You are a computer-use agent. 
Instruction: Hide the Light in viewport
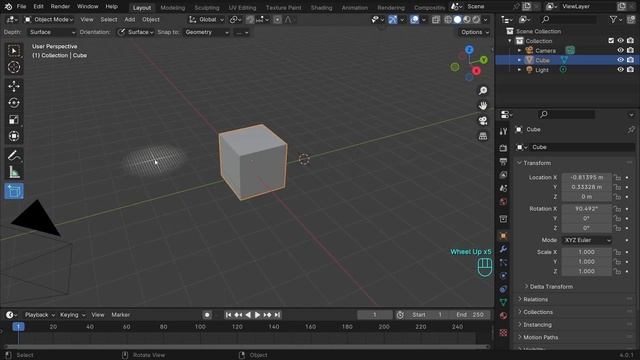(620, 70)
